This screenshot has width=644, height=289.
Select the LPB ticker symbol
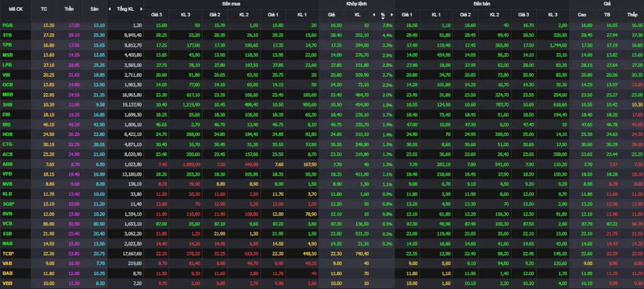click(8, 65)
